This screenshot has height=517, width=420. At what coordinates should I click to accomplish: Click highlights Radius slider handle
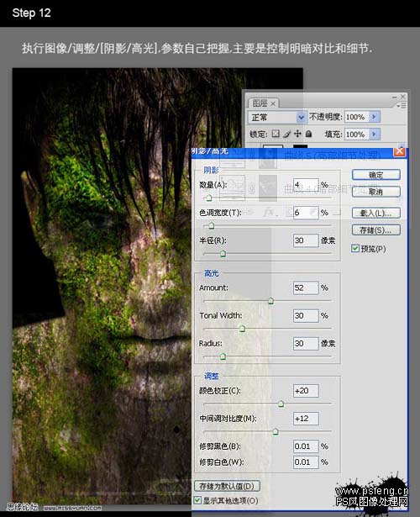tap(223, 356)
